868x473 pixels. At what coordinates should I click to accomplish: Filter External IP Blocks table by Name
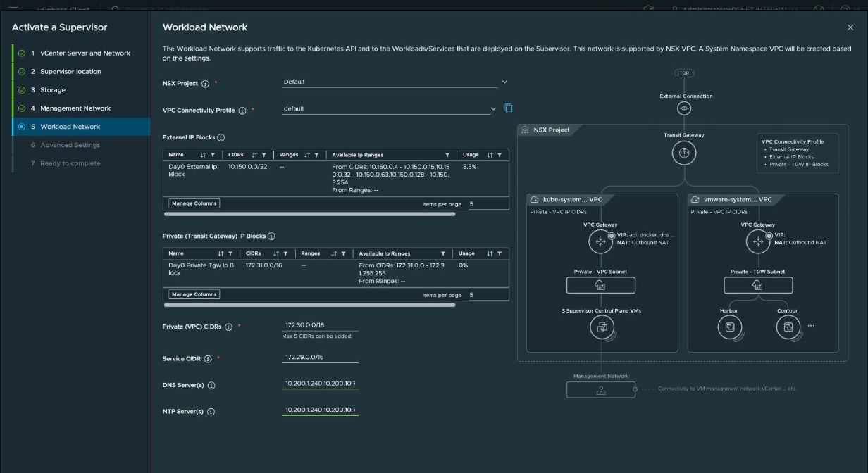click(x=213, y=155)
